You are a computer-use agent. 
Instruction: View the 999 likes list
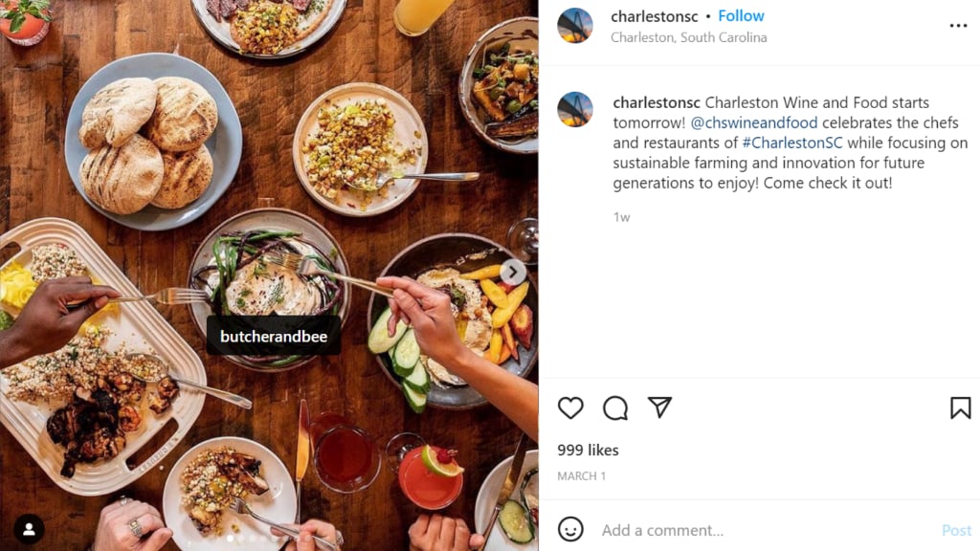(x=588, y=450)
